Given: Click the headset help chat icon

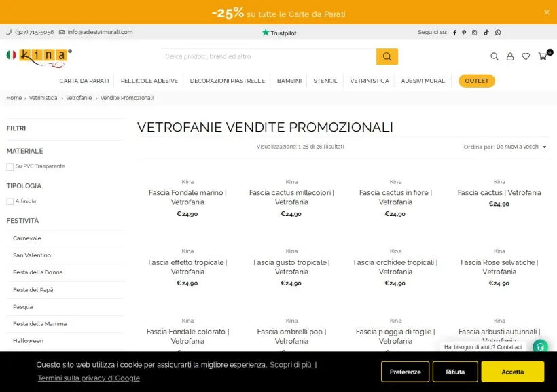Looking at the screenshot, I should click(540, 346).
